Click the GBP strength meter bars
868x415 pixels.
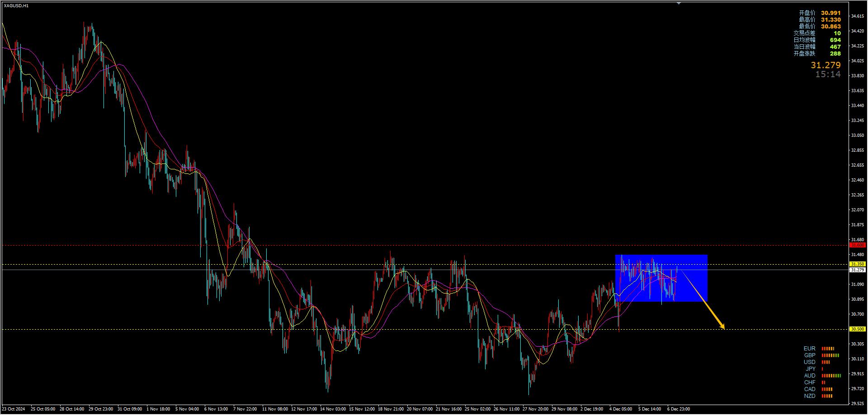[x=830, y=355]
